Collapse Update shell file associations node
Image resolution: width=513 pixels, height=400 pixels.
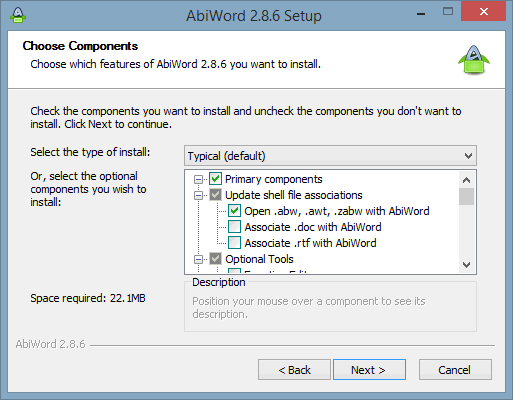tap(198, 195)
